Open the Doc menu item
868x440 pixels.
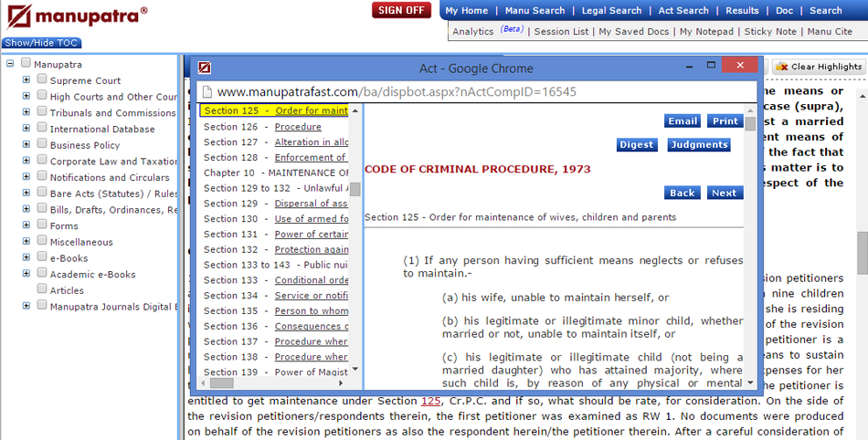click(784, 11)
